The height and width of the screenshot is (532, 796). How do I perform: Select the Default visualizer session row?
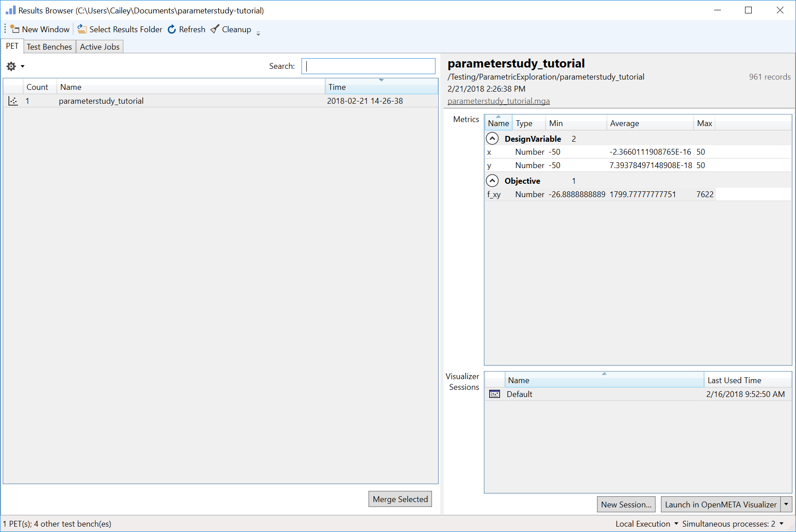click(638, 394)
